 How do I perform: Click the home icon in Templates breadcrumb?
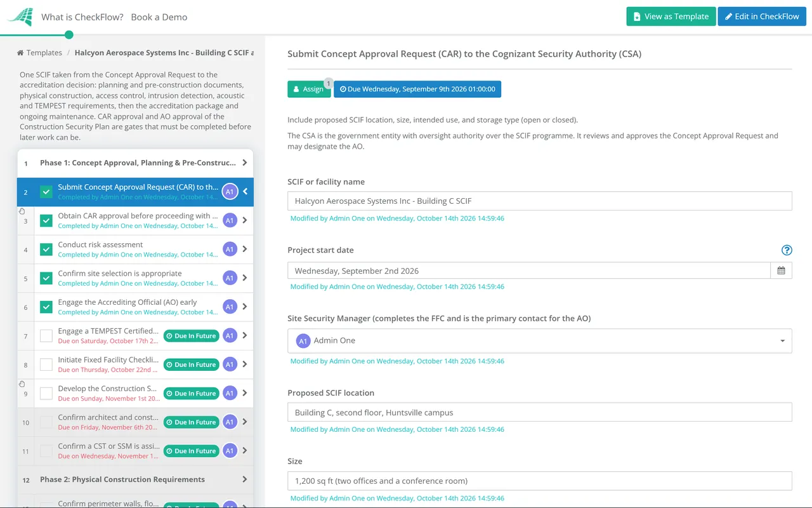pyautogui.click(x=20, y=53)
